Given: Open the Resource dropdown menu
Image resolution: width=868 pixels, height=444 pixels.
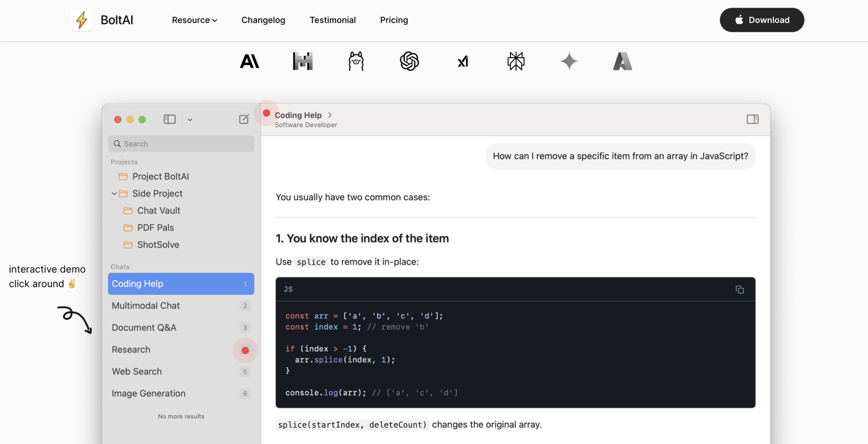Looking at the screenshot, I should (194, 20).
